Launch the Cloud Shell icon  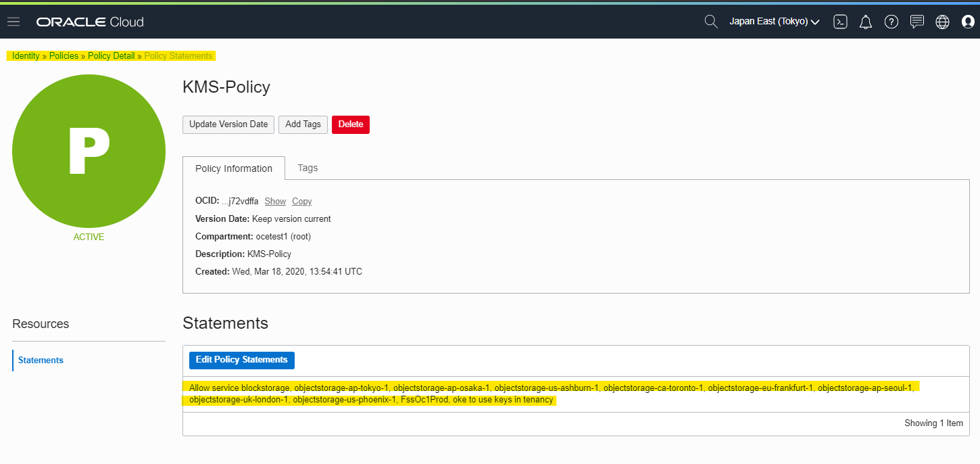(840, 22)
